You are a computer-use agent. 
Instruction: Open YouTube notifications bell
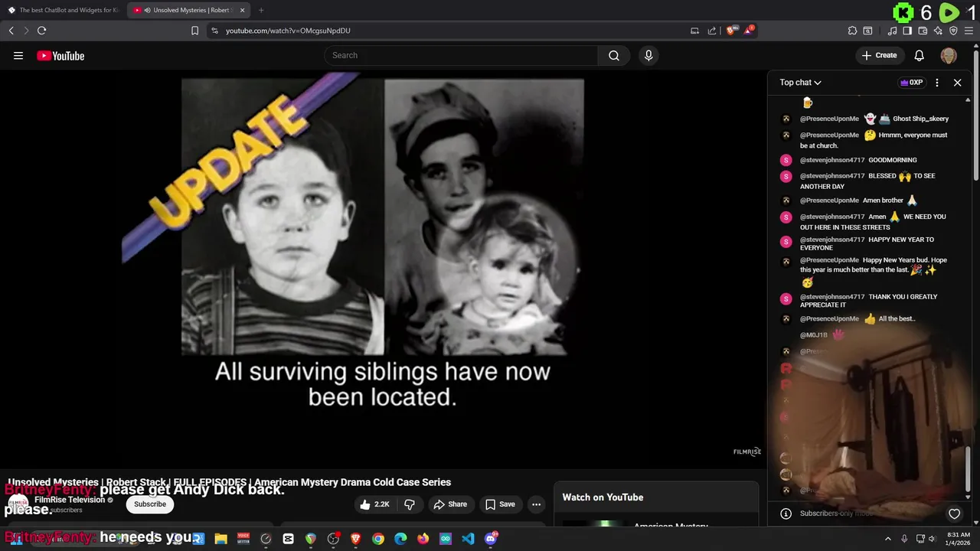920,55
